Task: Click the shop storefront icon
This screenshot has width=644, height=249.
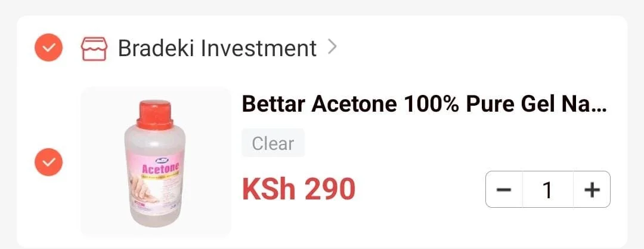Action: pos(94,48)
